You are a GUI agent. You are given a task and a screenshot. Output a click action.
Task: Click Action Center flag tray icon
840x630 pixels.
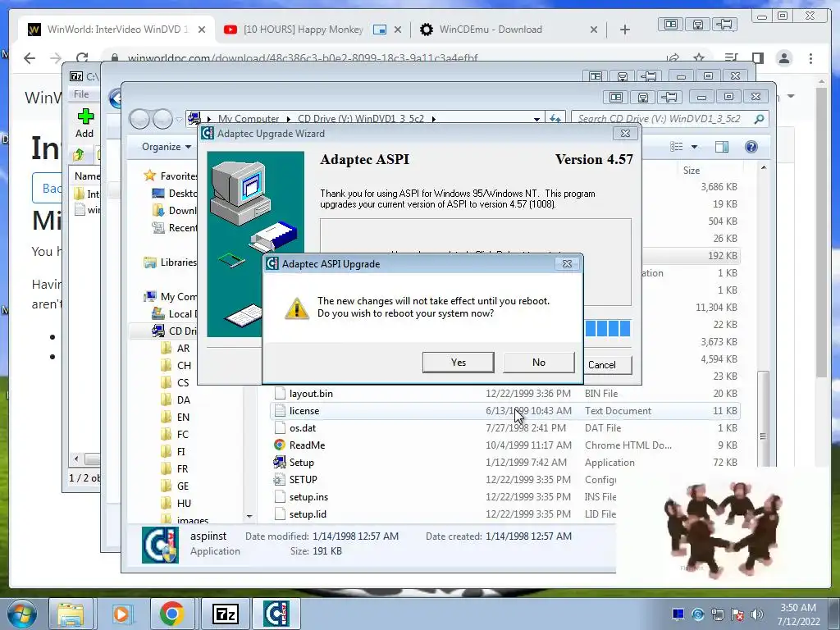pos(737,615)
